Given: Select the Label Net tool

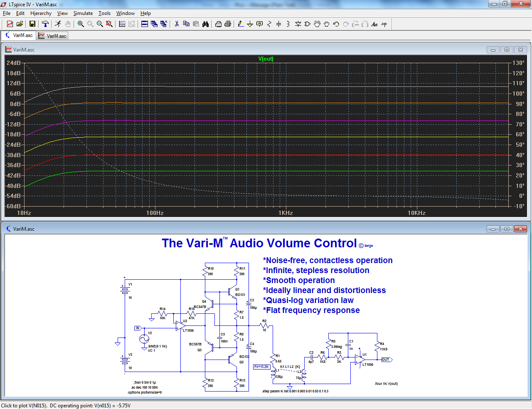Looking at the screenshot, I should (x=260, y=24).
